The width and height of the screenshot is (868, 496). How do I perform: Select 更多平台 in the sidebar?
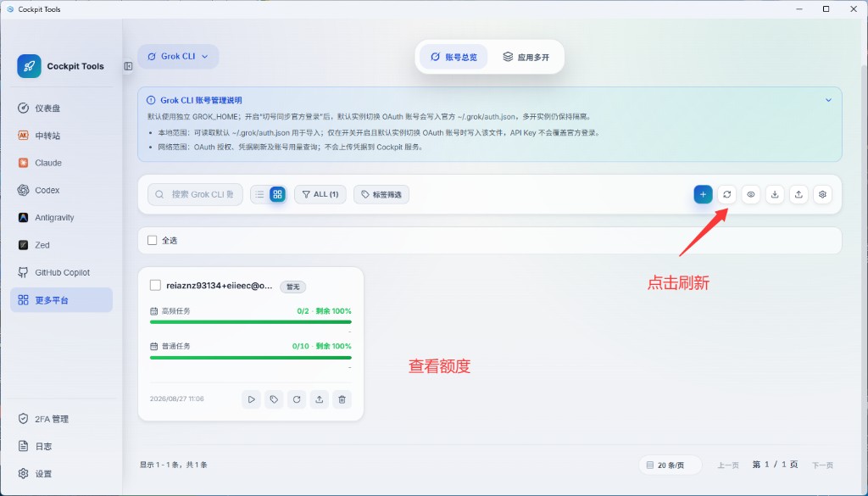[x=61, y=300]
